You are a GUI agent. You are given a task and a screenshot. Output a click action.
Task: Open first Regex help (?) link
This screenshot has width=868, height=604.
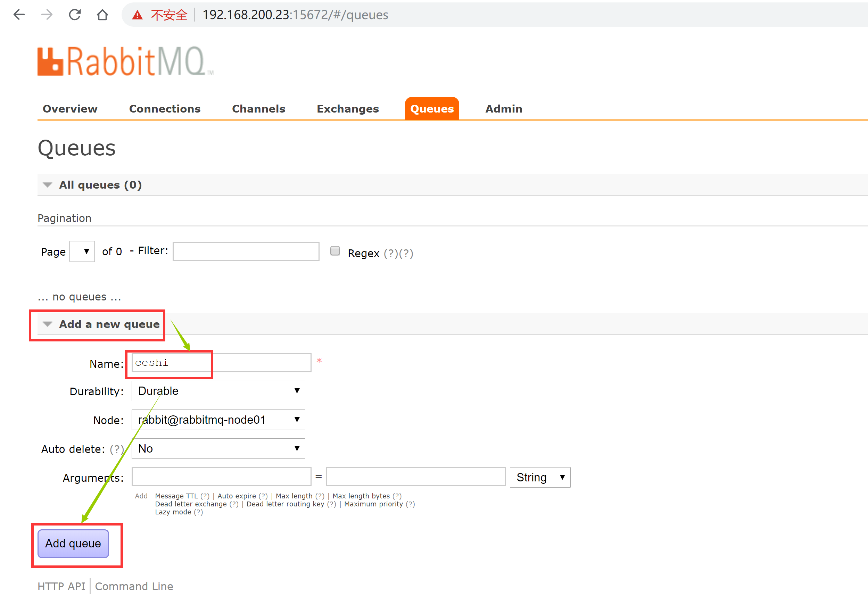click(x=391, y=253)
